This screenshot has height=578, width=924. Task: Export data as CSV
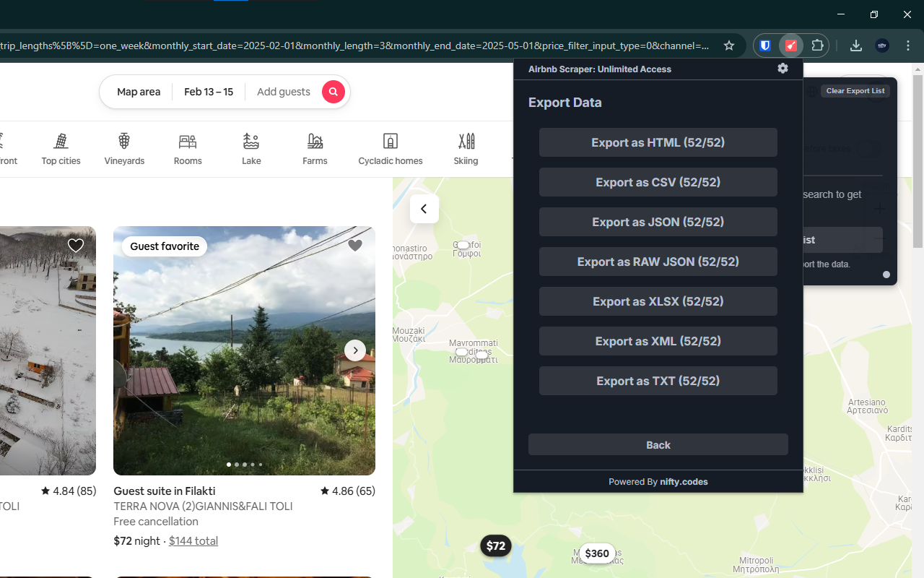658,181
